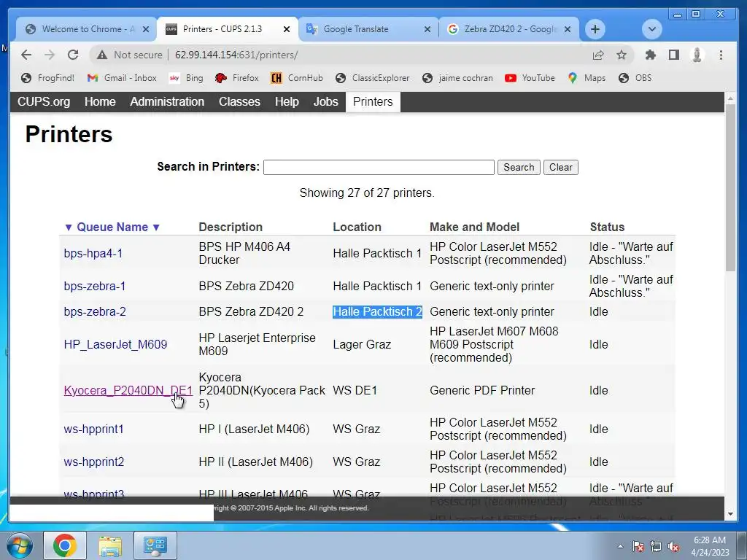Close the Welcome to Chrome tab
Screen dimensions: 747x560
pyautogui.click(x=146, y=29)
